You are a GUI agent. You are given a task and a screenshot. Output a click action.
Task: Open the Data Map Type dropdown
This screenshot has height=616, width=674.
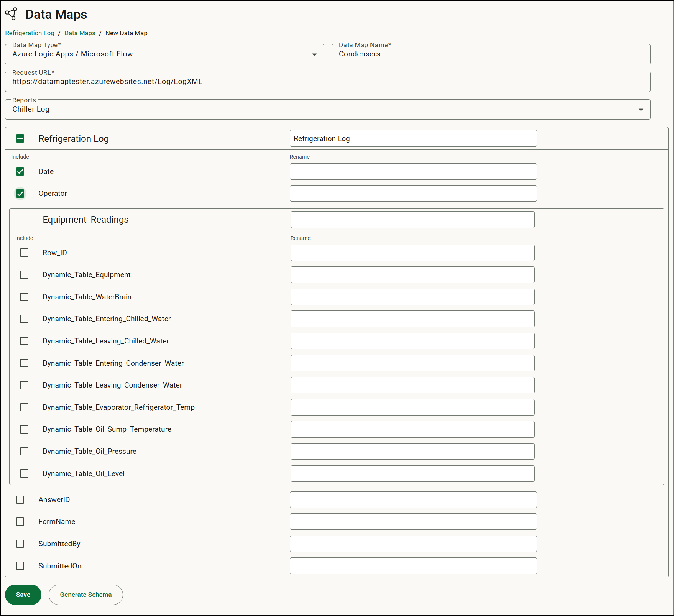click(314, 54)
